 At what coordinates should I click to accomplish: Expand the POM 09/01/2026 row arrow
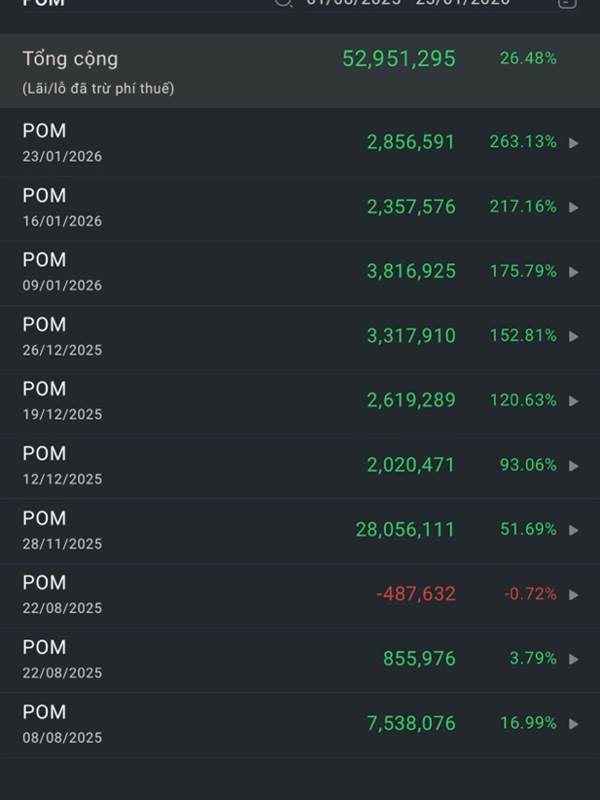pyautogui.click(x=574, y=272)
